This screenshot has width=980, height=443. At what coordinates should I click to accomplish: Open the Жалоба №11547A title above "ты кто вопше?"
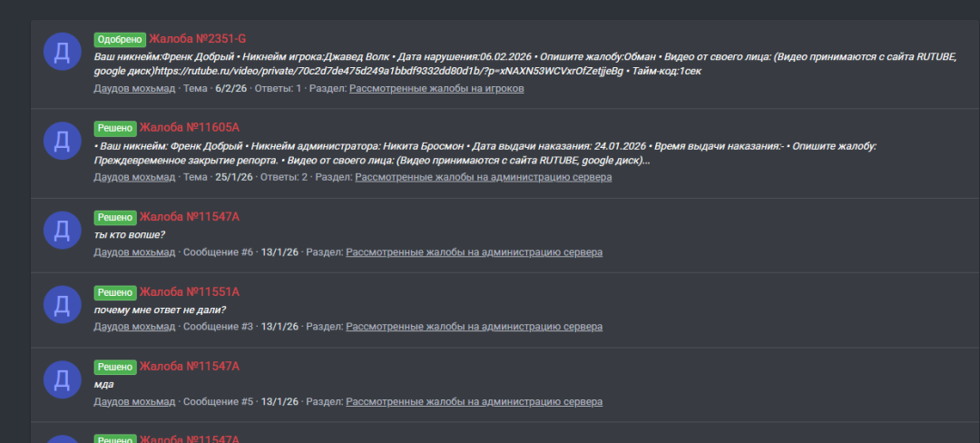point(189,218)
